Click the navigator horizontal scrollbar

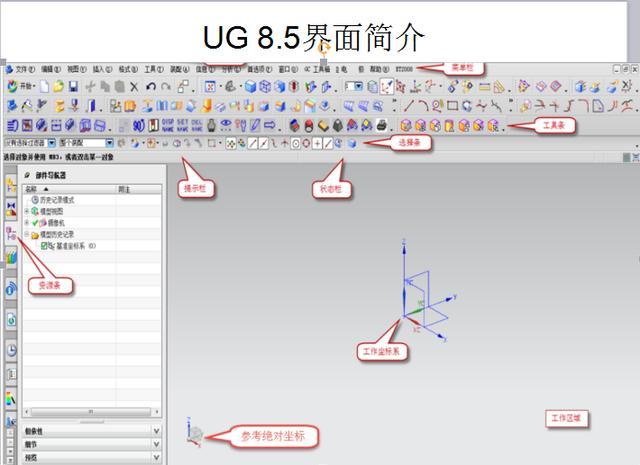tap(91, 412)
